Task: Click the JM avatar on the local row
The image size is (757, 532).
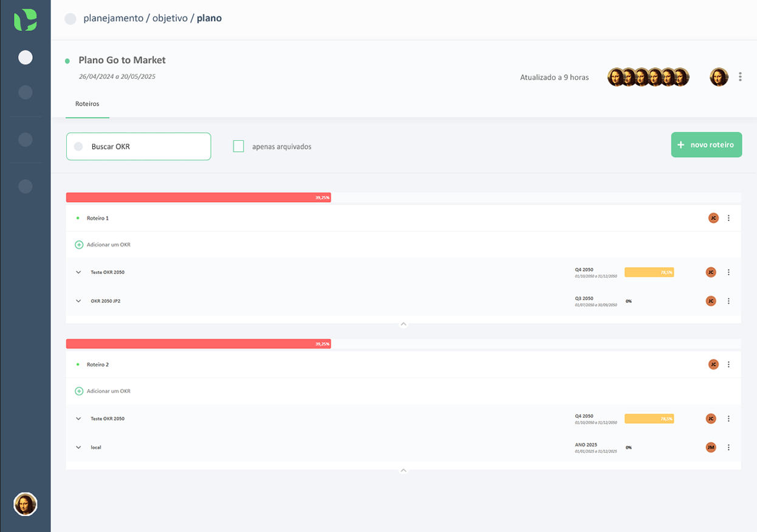Action: click(x=711, y=448)
